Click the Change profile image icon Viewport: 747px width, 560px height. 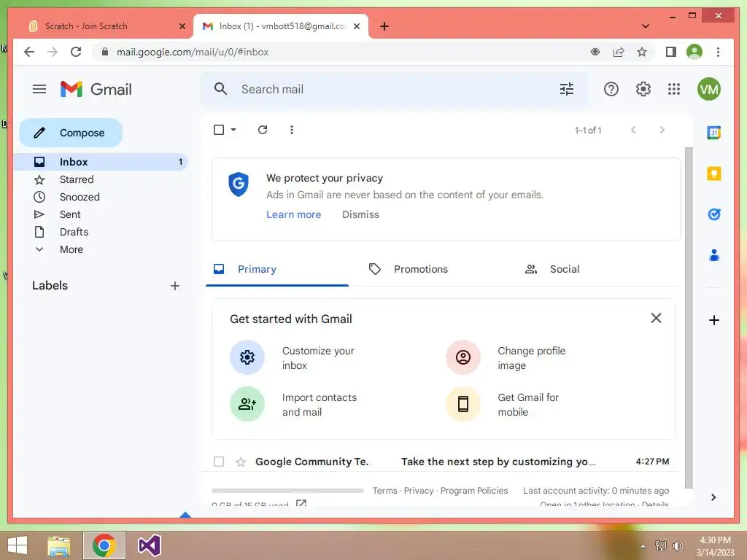point(462,357)
